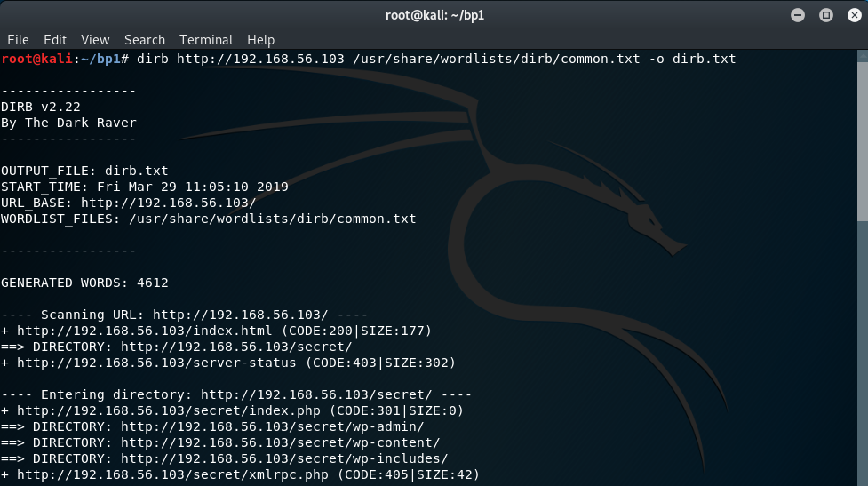Click the 'OUTPUT_FILE: dirb.txt' line
The width and height of the screenshot is (868, 486).
click(84, 171)
